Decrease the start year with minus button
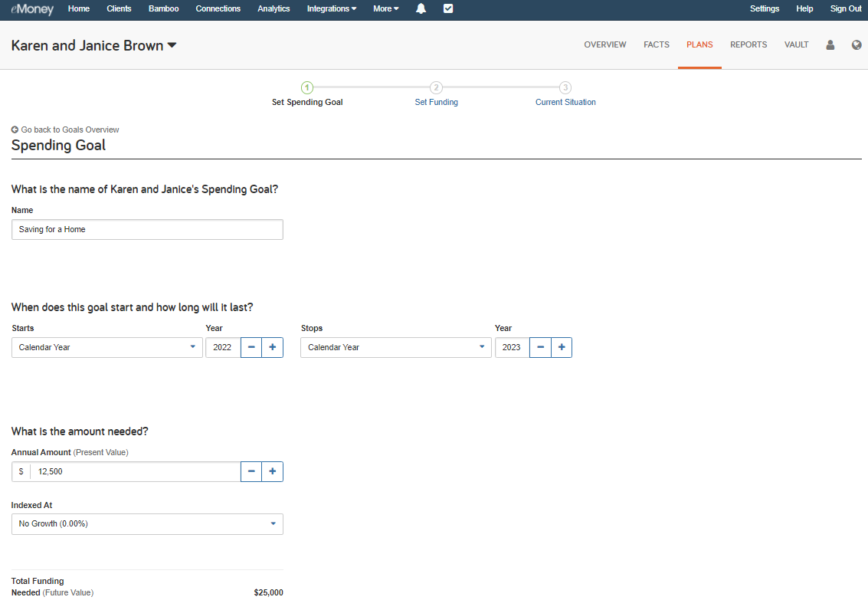This screenshot has width=868, height=610. point(251,347)
